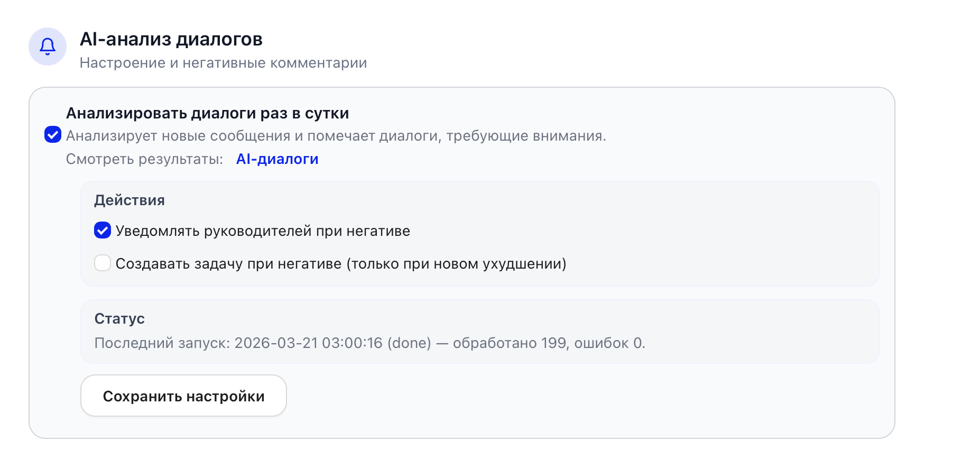Viewport: 980px width, 459px height.
Task: Click the обработано 199 count
Action: [x=510, y=343]
